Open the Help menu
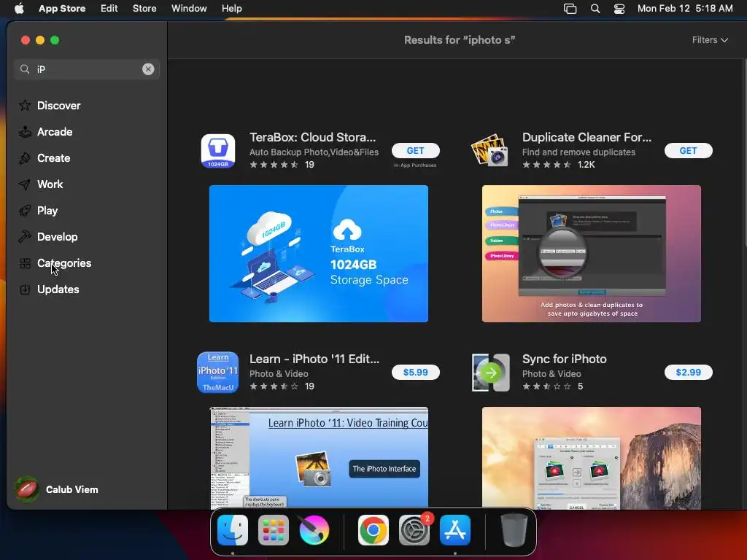The width and height of the screenshot is (747, 560). pos(232,9)
